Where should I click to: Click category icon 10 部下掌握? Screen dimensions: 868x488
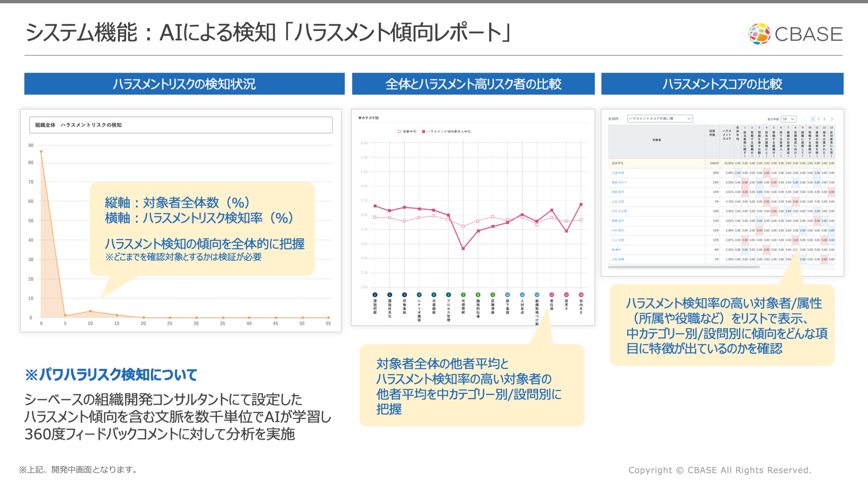[x=508, y=295]
